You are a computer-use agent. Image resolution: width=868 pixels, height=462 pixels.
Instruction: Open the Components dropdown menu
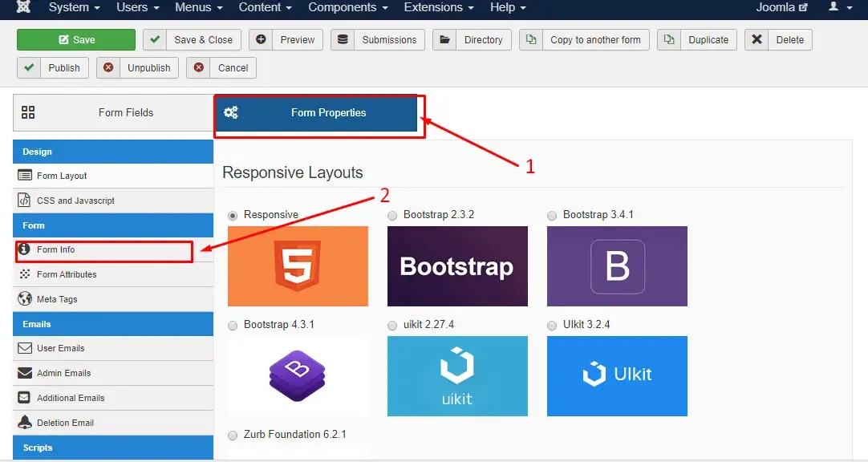(x=347, y=7)
